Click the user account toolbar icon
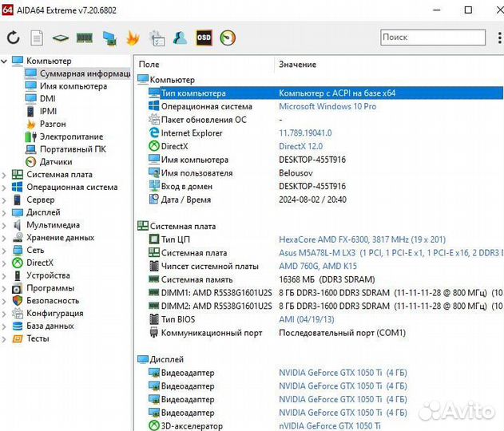 tap(180, 38)
